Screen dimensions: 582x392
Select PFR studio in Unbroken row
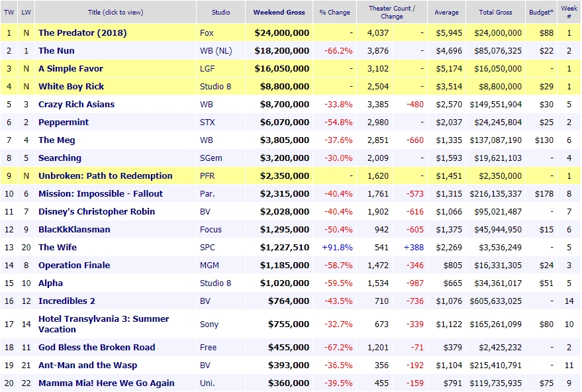207,175
